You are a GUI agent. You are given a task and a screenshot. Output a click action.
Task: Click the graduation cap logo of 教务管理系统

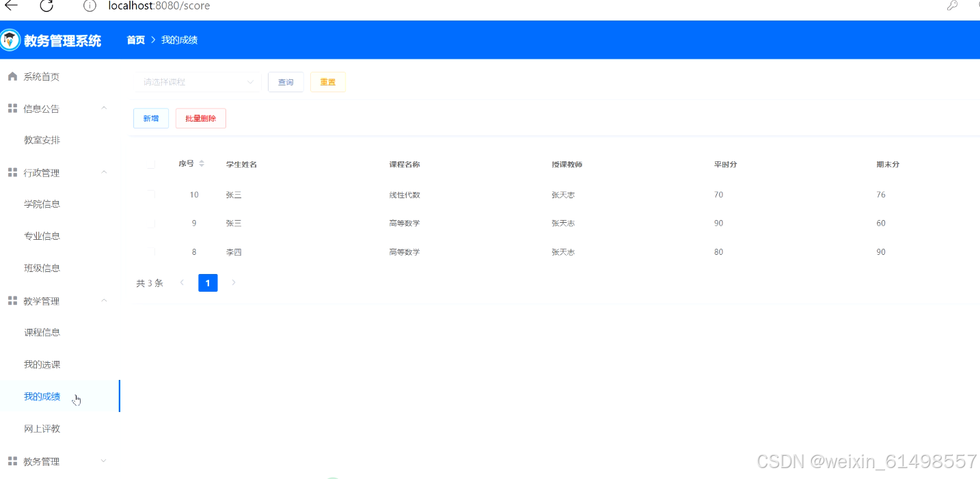[12, 39]
